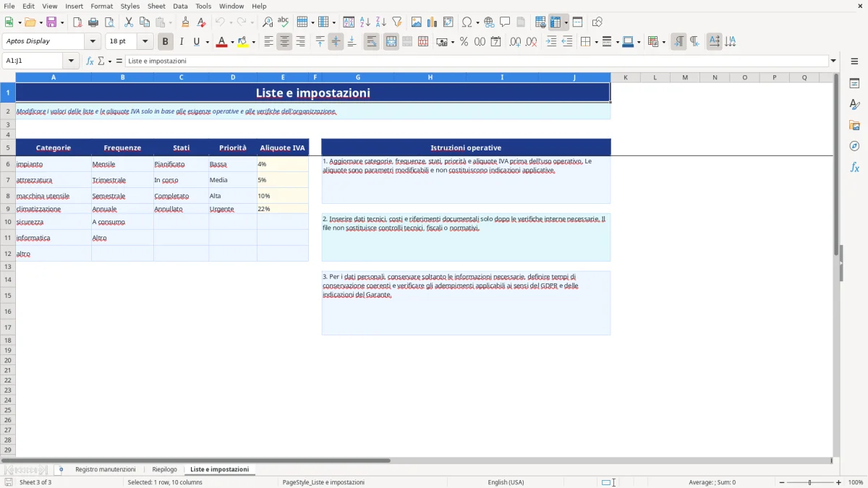Open the Format menu
The width and height of the screenshot is (868, 488).
click(101, 6)
